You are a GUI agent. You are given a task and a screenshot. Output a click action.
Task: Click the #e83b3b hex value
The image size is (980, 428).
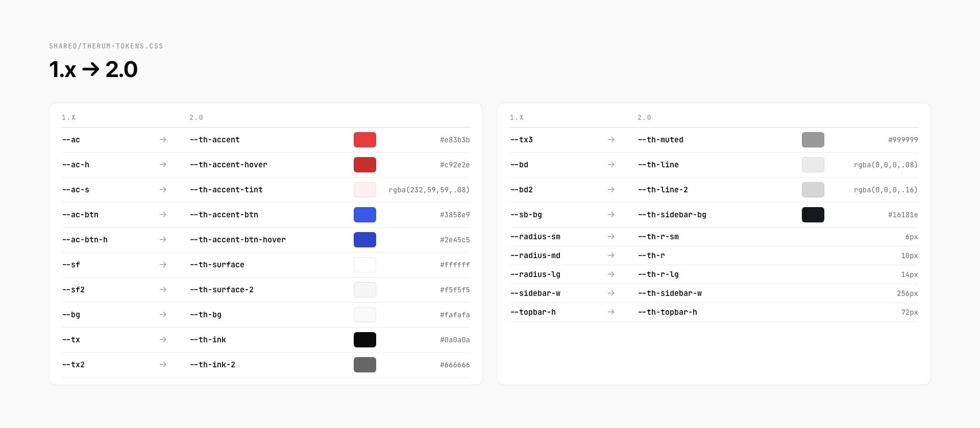tap(455, 140)
